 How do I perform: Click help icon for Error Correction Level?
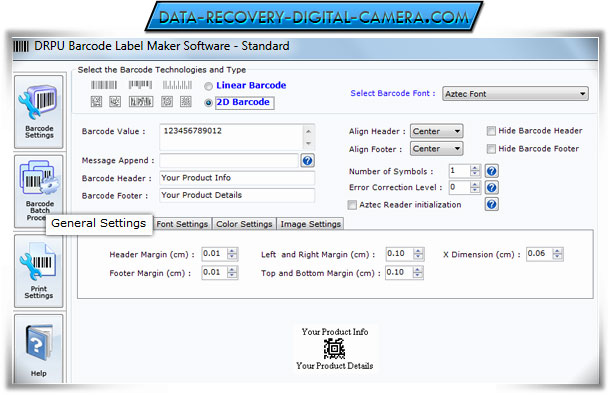tap(492, 188)
